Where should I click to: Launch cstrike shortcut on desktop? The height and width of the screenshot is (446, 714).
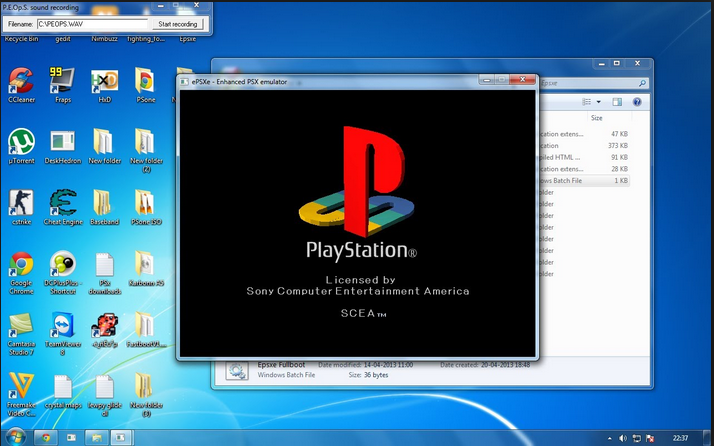[21, 207]
